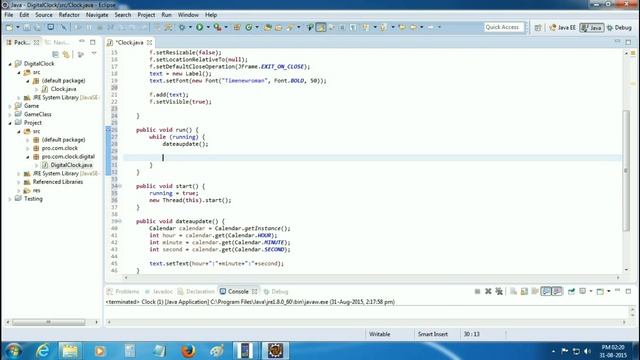This screenshot has height=360, width=640.
Task: Click the Open Type toolbar icon
Action: pyautogui.click(x=267, y=27)
